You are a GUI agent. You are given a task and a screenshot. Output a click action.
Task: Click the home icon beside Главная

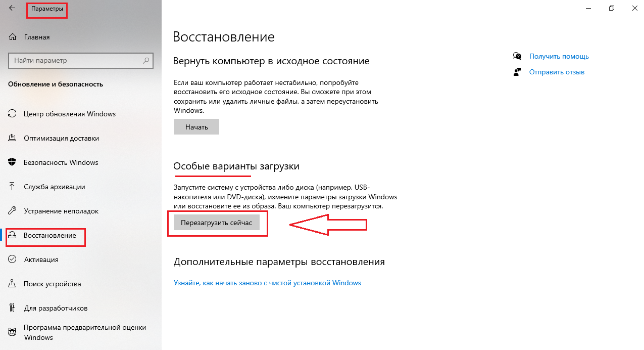coord(13,37)
